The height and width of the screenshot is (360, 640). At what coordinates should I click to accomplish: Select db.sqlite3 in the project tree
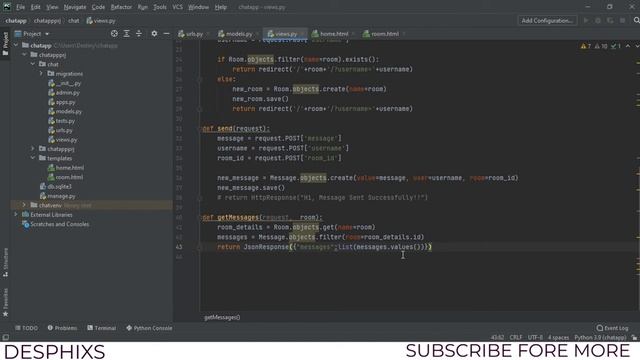click(56, 187)
